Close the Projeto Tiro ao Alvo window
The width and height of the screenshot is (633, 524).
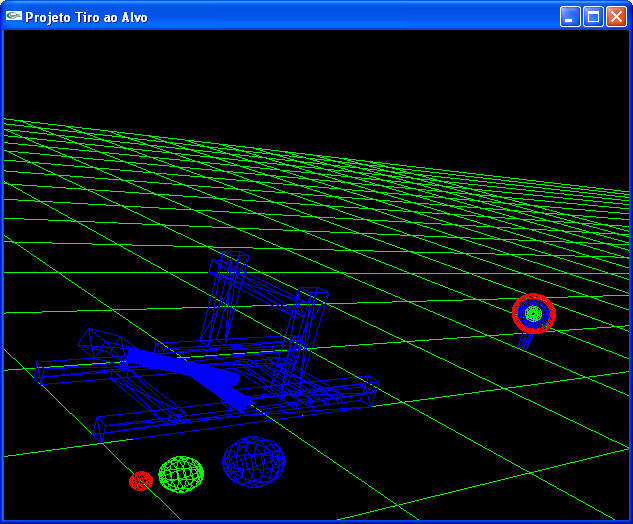(616, 17)
